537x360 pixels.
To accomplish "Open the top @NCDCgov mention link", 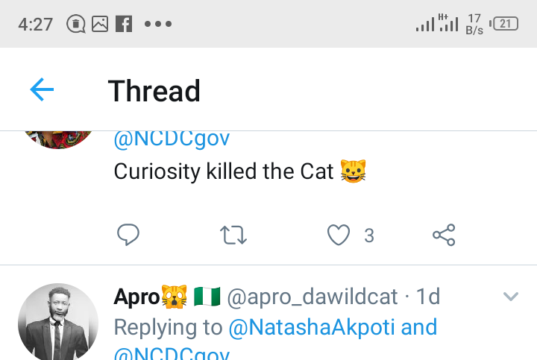I will click(172, 139).
